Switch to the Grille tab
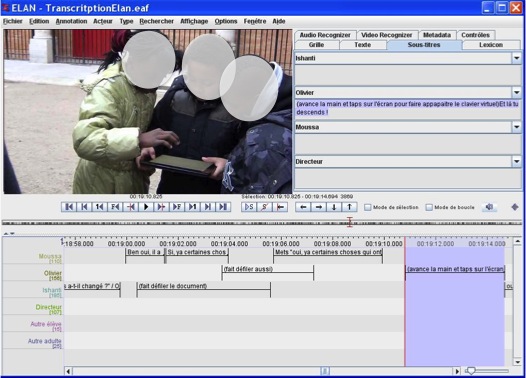Screen dimensions: 526x378 (316, 45)
